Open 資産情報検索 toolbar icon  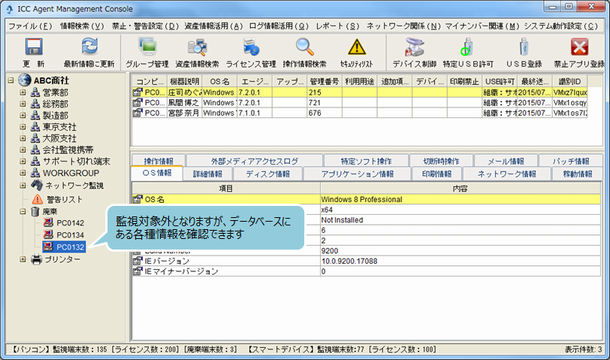pyautogui.click(x=197, y=47)
